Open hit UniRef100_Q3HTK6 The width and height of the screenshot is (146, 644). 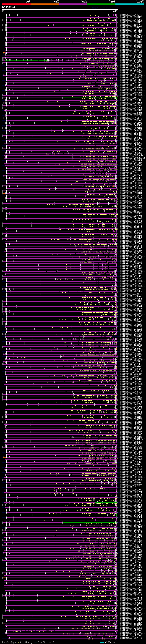pyautogui.click(x=131, y=22)
